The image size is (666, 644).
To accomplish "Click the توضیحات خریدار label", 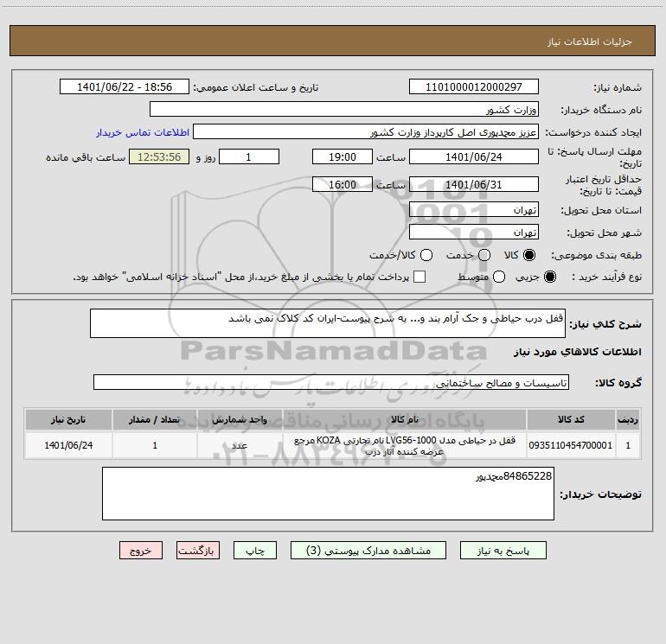I will (x=600, y=494).
